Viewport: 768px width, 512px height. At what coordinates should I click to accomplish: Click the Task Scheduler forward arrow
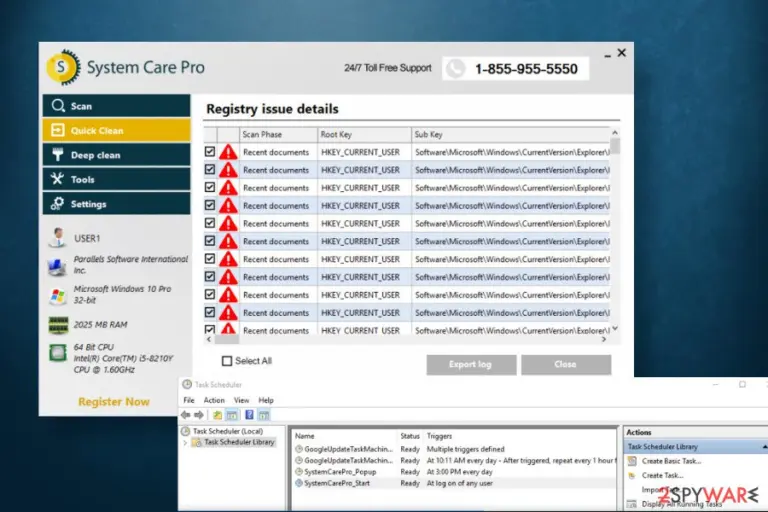[x=198, y=415]
